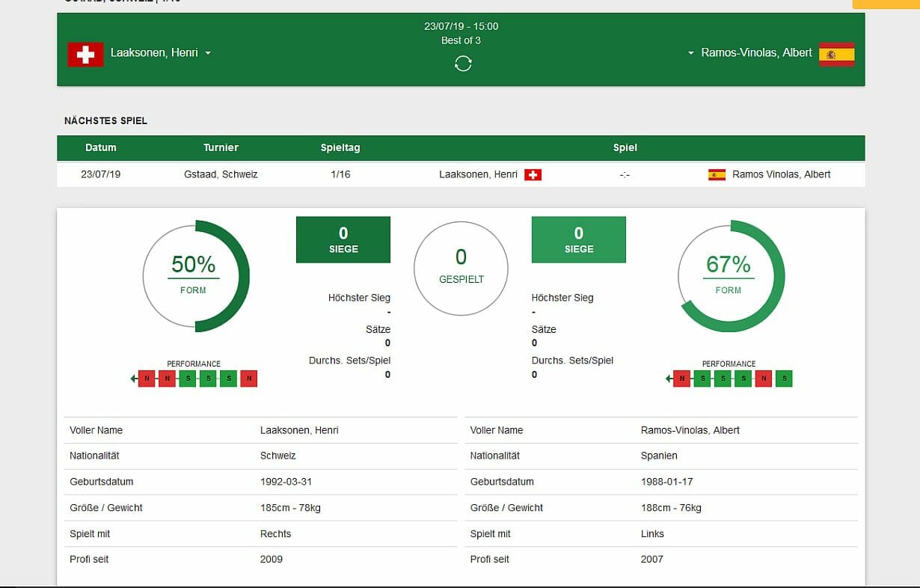Click the large Spanish flag beside Ramos-Vinolas
Image resolution: width=920 pixels, height=588 pixels.
(x=836, y=54)
